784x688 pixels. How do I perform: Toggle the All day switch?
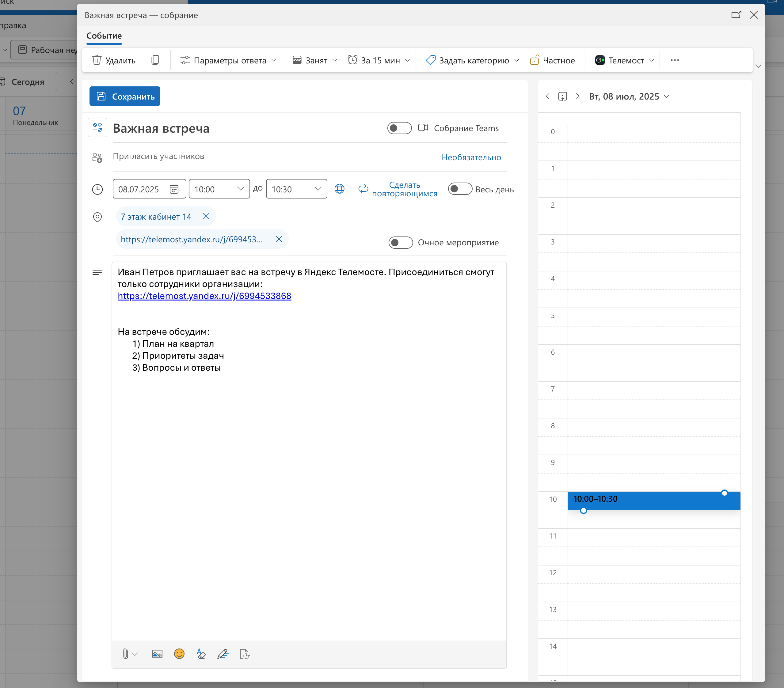(x=460, y=189)
